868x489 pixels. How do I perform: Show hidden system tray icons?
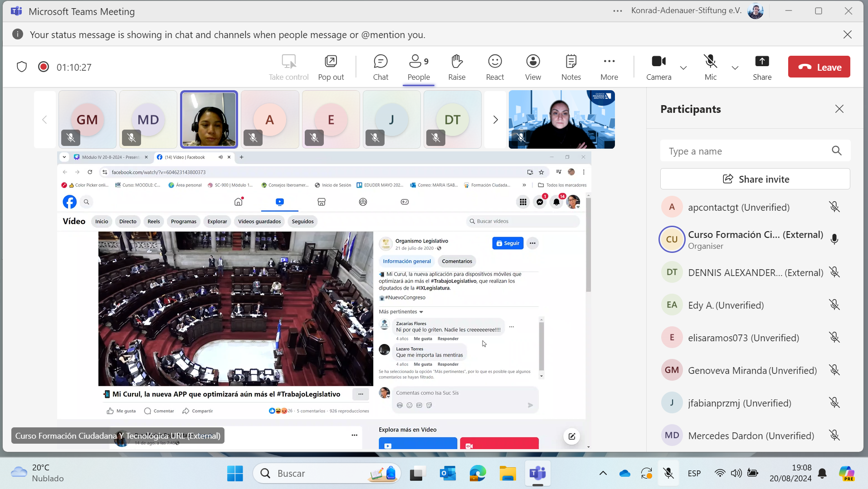tap(603, 473)
